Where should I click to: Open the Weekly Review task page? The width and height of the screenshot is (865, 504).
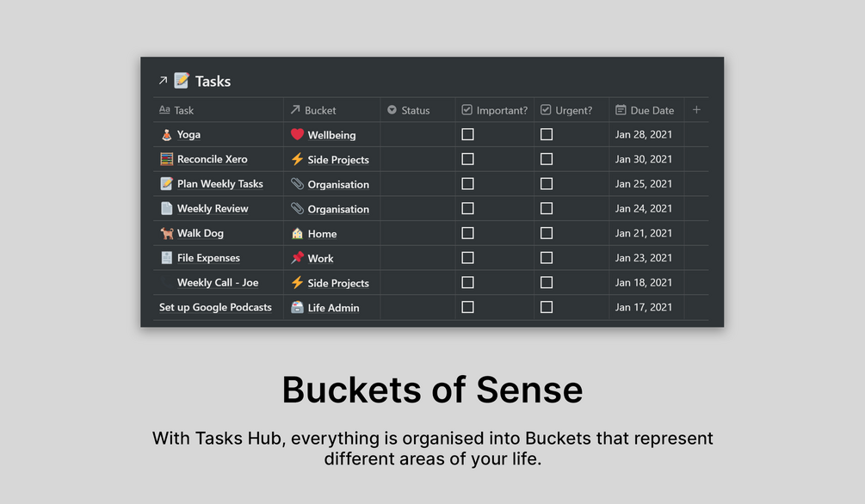click(x=213, y=209)
